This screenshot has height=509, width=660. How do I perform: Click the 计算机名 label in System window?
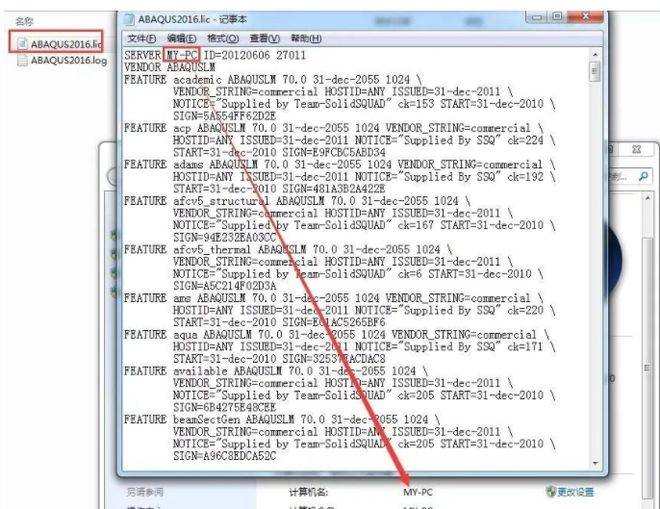[x=308, y=492]
